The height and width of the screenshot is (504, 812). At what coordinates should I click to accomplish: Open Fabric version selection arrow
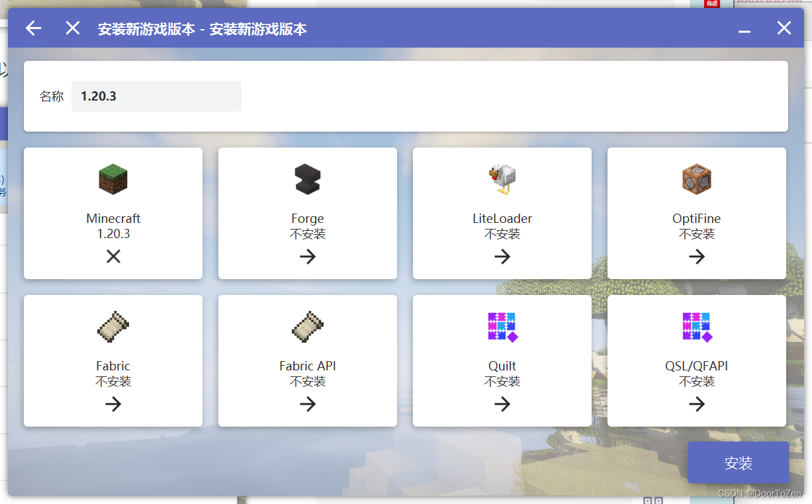[x=113, y=404]
